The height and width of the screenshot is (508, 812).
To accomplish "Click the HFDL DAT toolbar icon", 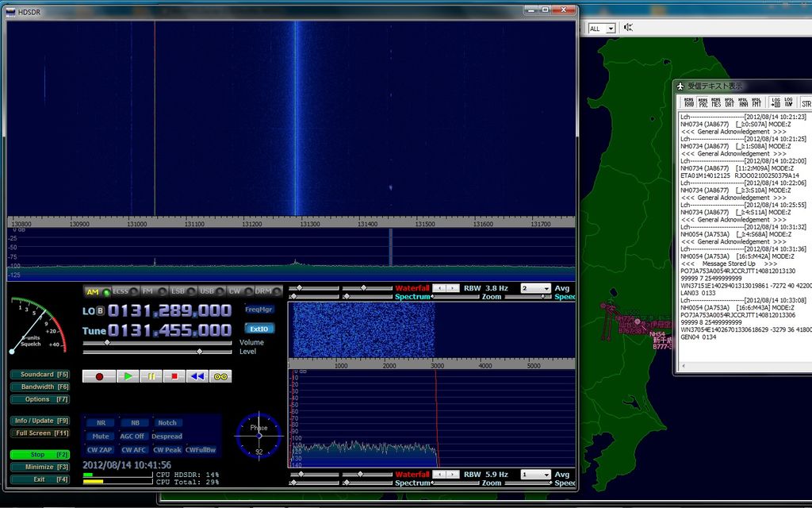I will pos(729,102).
